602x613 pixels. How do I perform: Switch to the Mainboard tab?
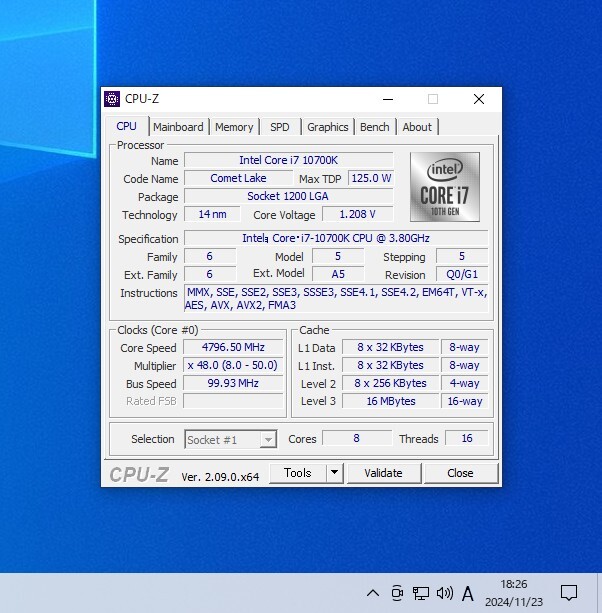tap(178, 127)
